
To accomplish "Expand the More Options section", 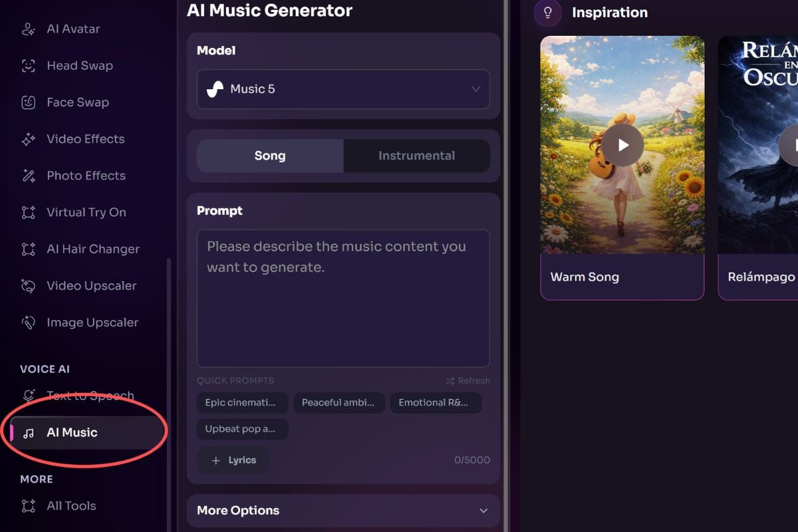I will [x=343, y=511].
